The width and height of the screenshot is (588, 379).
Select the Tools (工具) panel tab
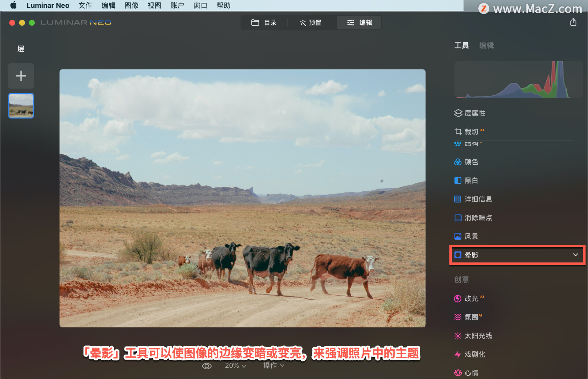(x=462, y=46)
